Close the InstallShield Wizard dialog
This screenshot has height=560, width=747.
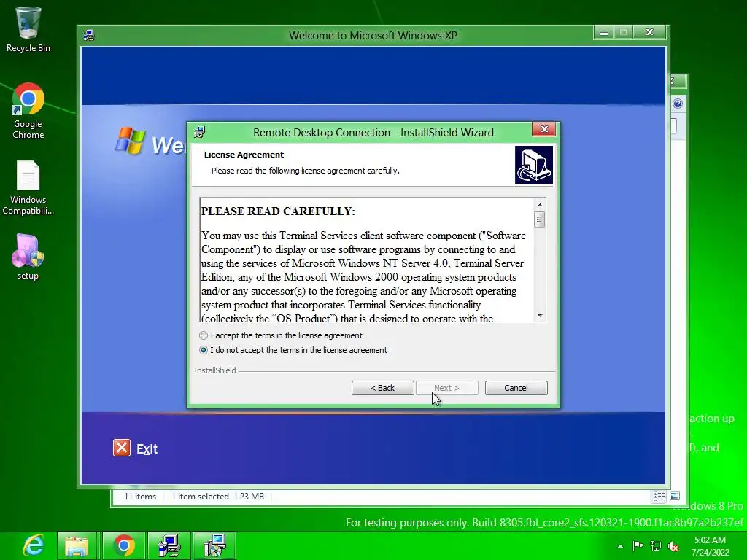(x=544, y=129)
